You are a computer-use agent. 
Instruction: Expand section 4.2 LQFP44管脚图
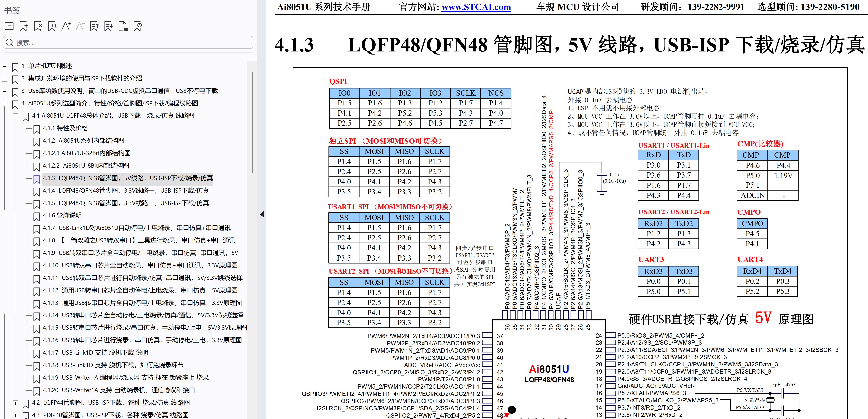(x=15, y=403)
